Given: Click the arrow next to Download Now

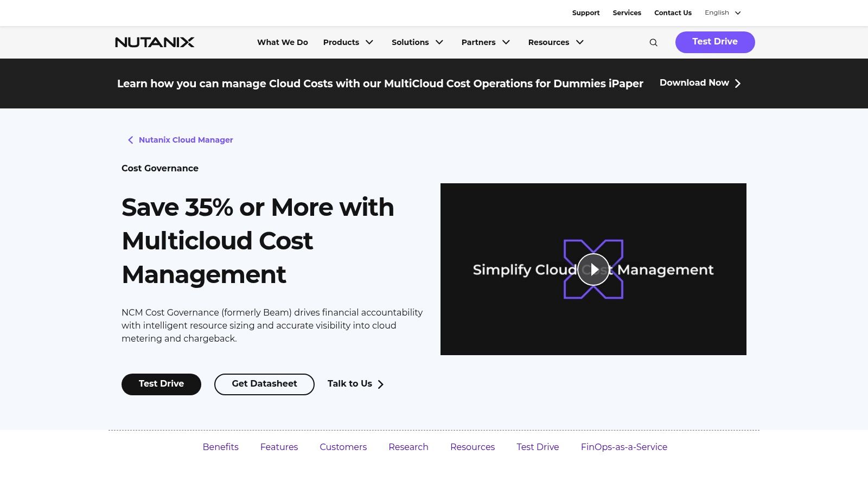Looking at the screenshot, I should pyautogui.click(x=738, y=83).
